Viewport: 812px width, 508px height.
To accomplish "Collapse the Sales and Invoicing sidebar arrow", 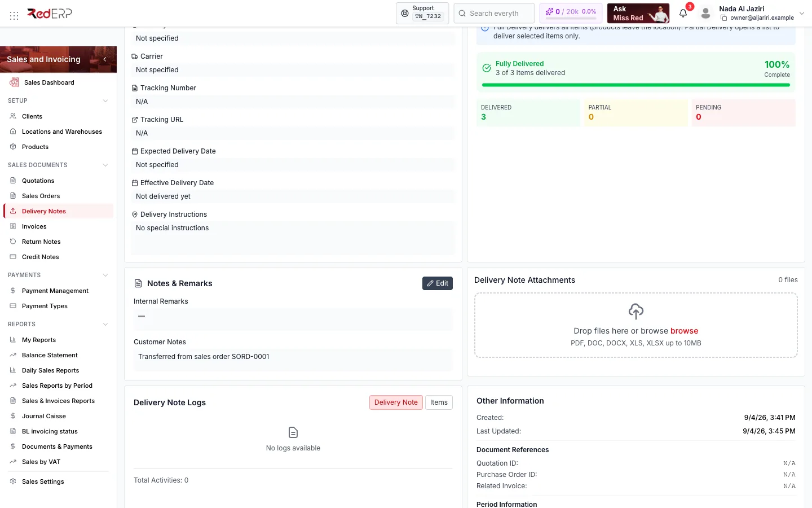I will [x=105, y=59].
